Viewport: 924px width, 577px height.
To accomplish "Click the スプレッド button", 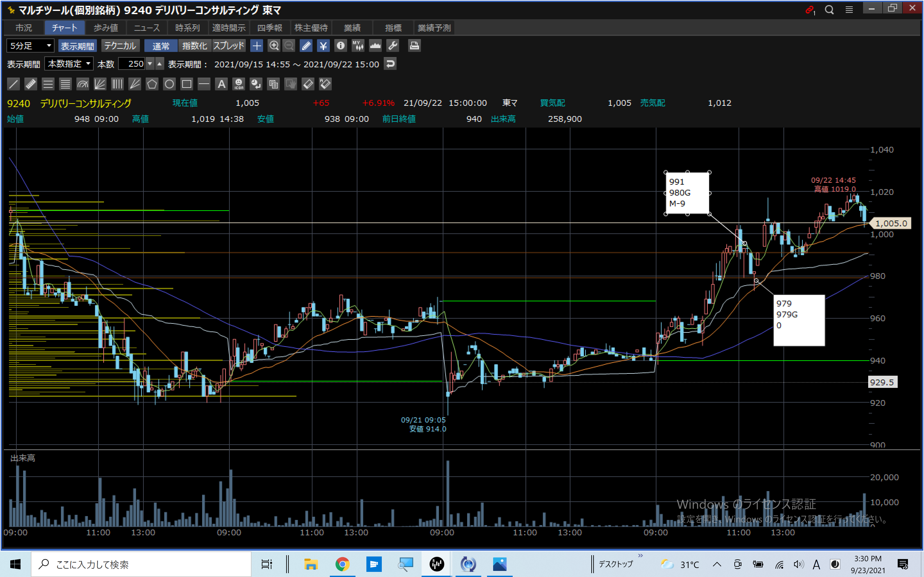I will 228,46.
